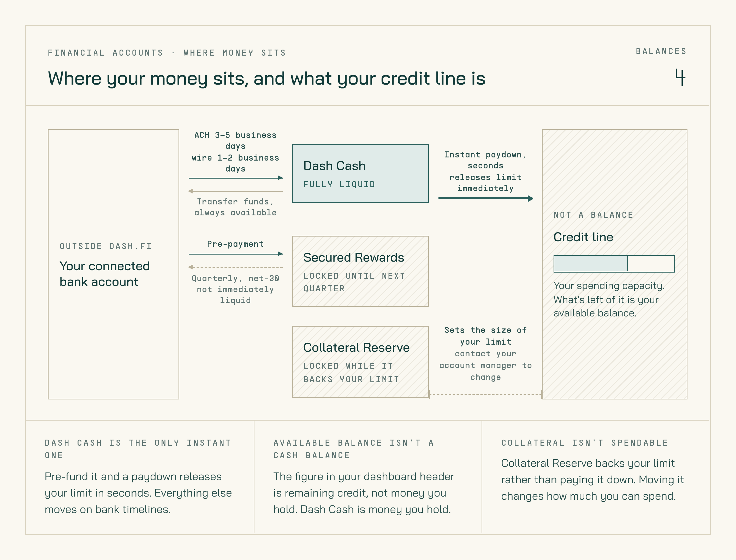Click the dashed quarterly payout arrow

[x=236, y=267]
